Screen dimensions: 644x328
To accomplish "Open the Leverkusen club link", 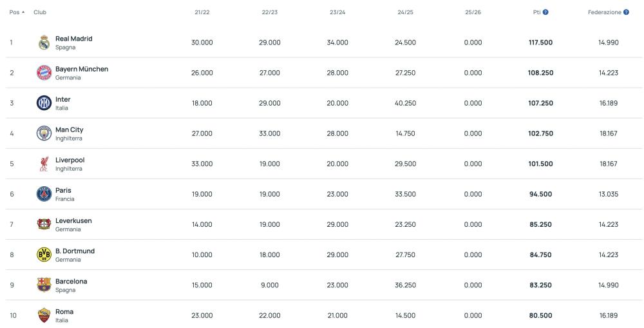I will click(x=73, y=221).
